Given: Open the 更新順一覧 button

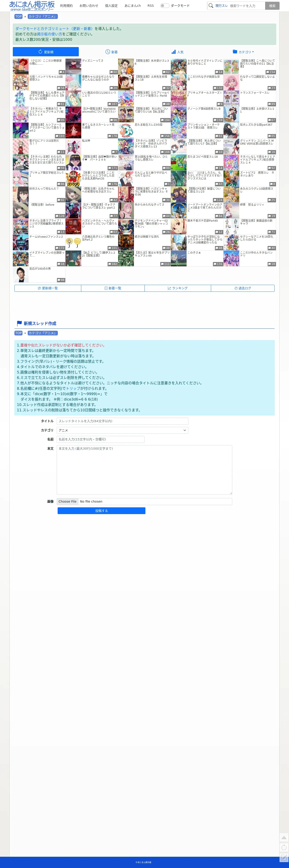Looking at the screenshot, I should click(x=48, y=288).
